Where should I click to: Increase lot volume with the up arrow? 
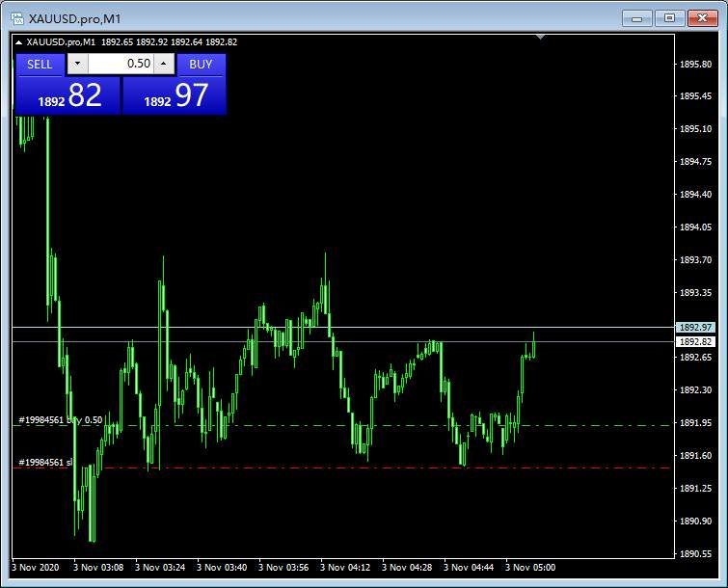163,64
